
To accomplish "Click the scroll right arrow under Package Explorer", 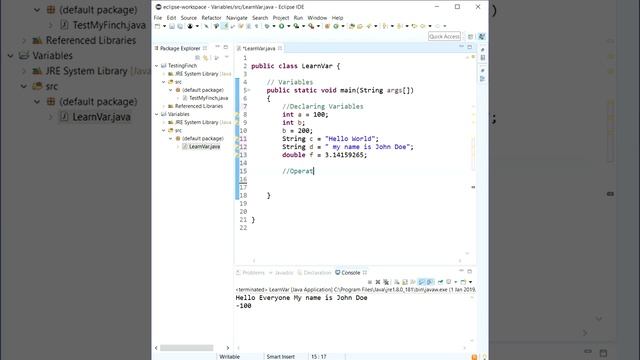I will (x=228, y=348).
